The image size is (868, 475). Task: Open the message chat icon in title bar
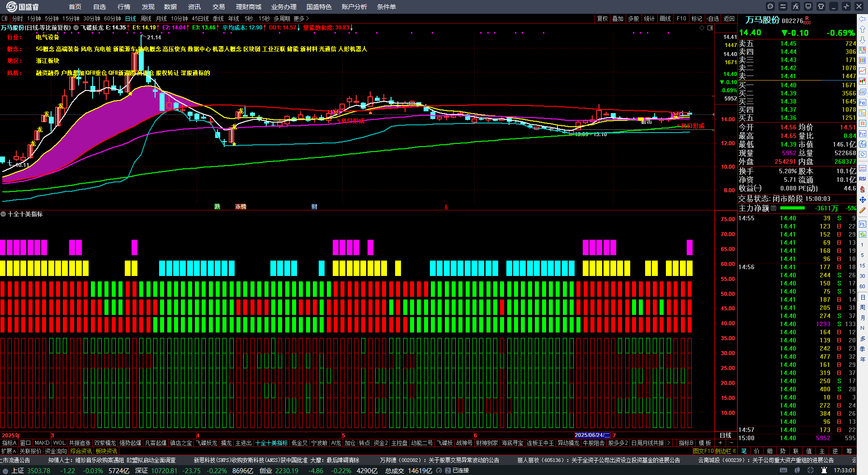[x=770, y=6]
